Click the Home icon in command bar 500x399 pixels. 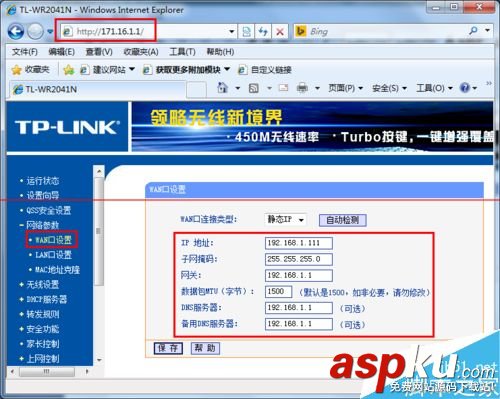tap(222, 88)
